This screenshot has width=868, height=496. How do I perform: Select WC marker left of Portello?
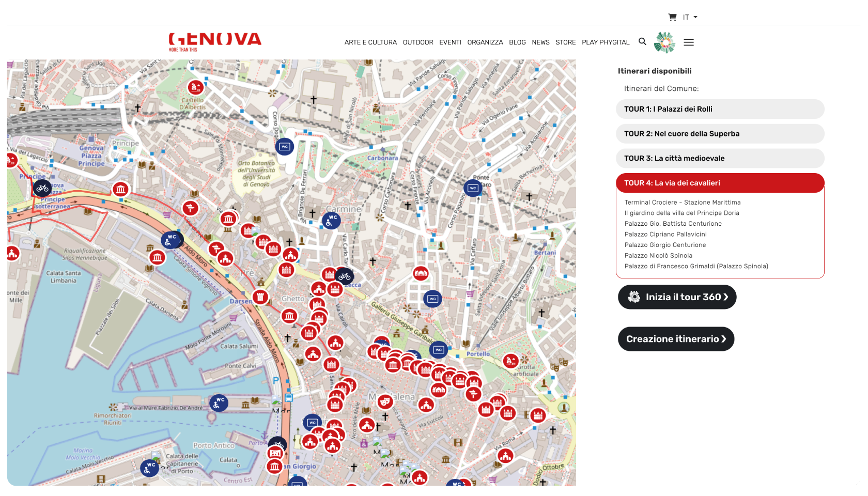(x=439, y=350)
